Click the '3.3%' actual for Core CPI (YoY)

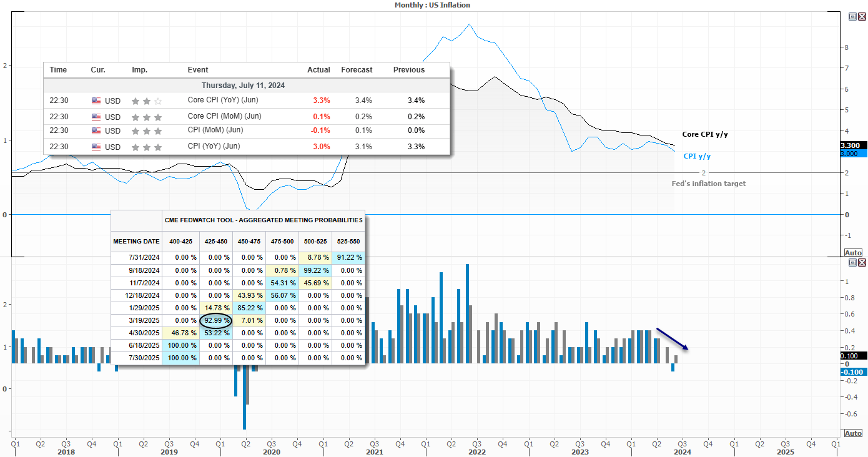[322, 101]
